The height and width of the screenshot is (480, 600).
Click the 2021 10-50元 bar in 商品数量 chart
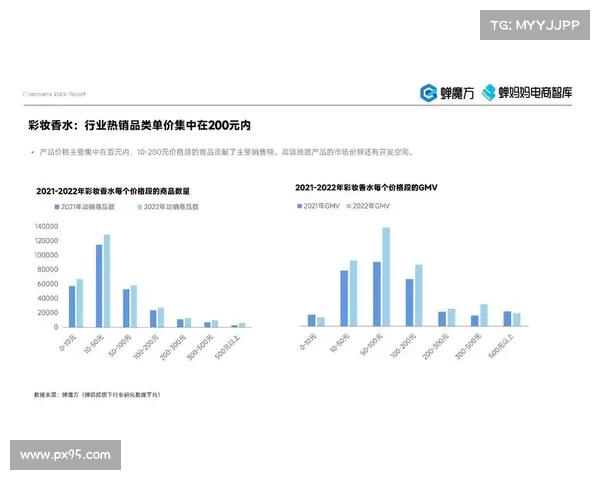coord(99,286)
